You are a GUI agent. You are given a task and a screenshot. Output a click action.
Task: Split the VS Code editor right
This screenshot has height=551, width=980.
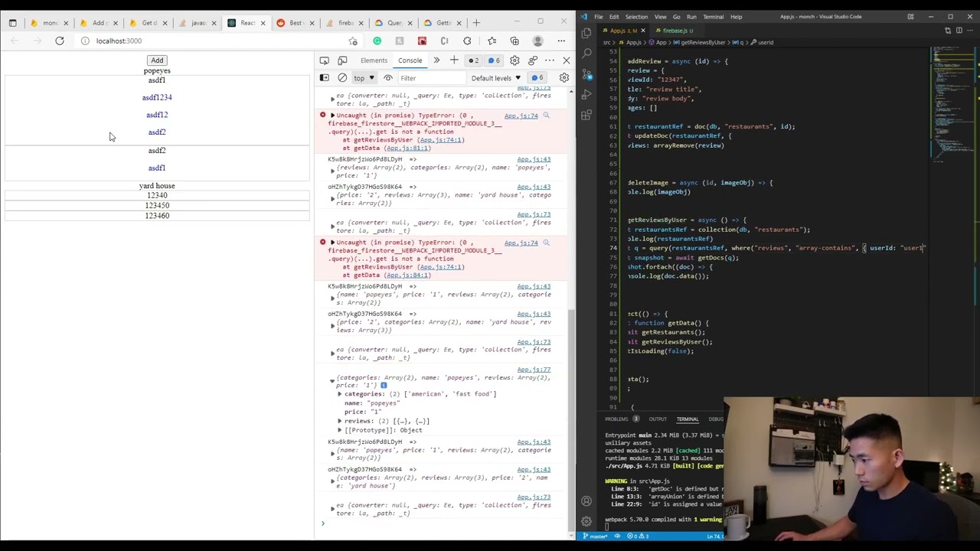(959, 31)
